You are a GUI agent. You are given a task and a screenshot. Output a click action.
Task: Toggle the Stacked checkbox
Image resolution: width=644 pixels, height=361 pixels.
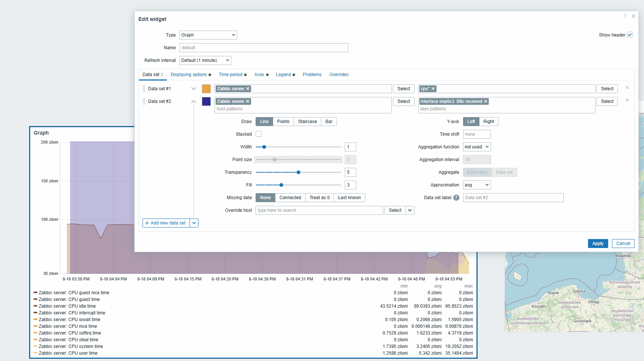click(x=259, y=134)
